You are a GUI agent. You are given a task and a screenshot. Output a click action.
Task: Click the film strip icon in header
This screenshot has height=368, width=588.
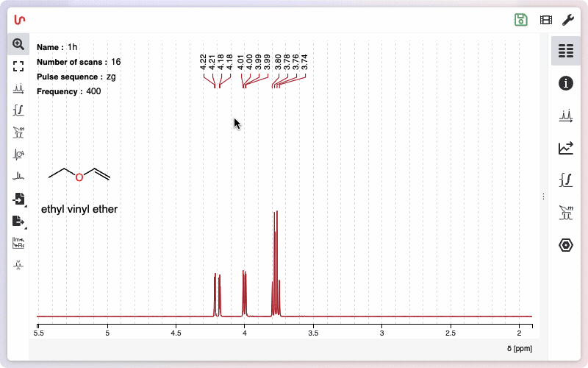coord(545,20)
